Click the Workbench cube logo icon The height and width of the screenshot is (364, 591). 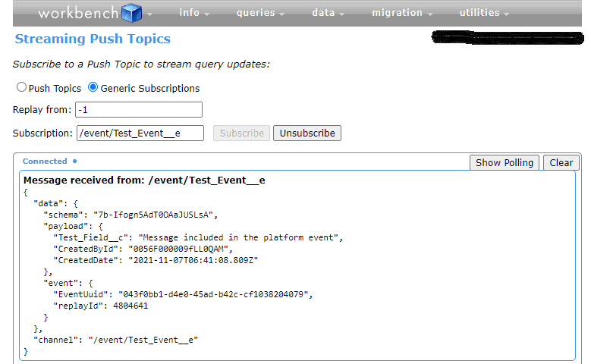point(131,13)
